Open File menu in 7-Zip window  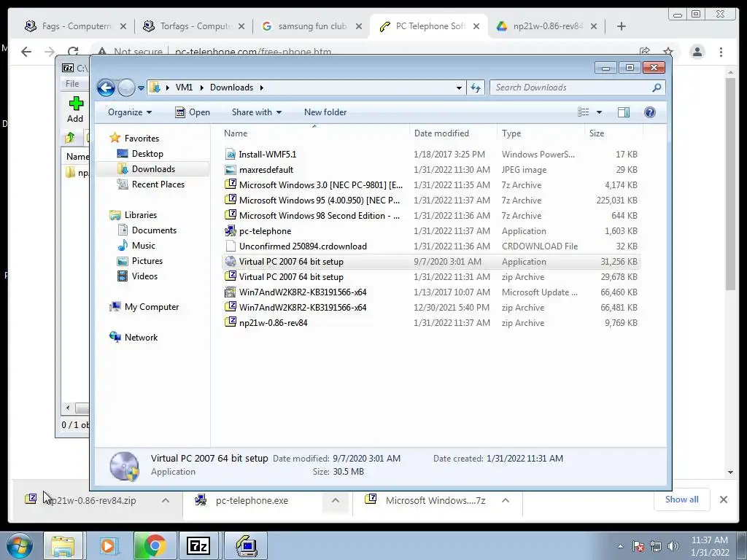pyautogui.click(x=72, y=84)
